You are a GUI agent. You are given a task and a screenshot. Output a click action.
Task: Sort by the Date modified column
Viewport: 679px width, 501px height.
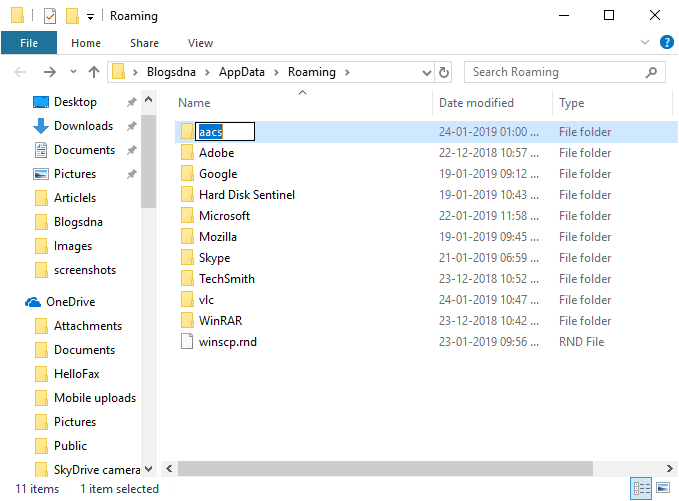(x=476, y=103)
